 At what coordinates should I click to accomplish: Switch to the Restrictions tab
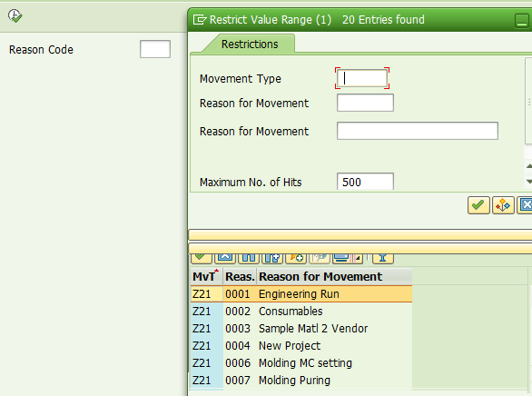(250, 45)
